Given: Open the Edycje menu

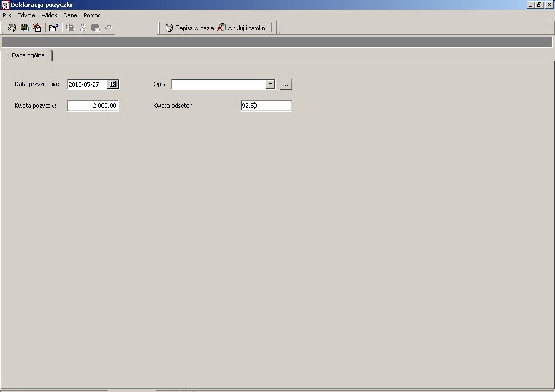Looking at the screenshot, I should coord(26,15).
